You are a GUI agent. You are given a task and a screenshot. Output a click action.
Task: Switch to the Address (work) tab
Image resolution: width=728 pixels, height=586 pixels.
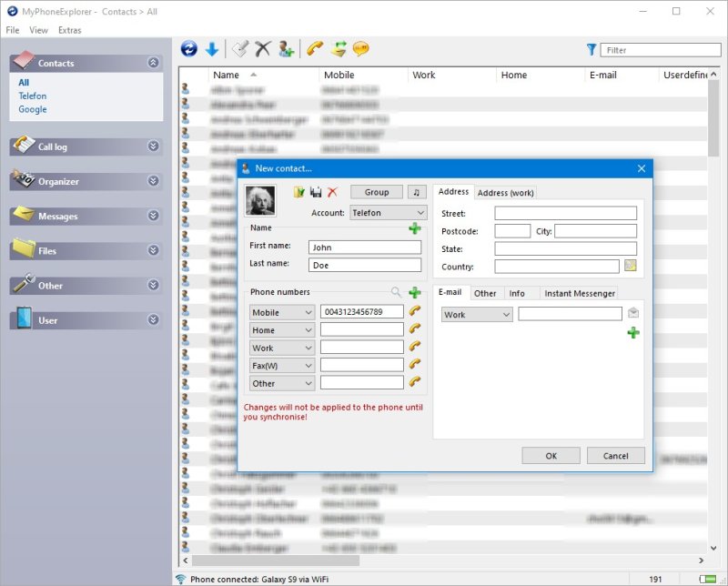[506, 193]
